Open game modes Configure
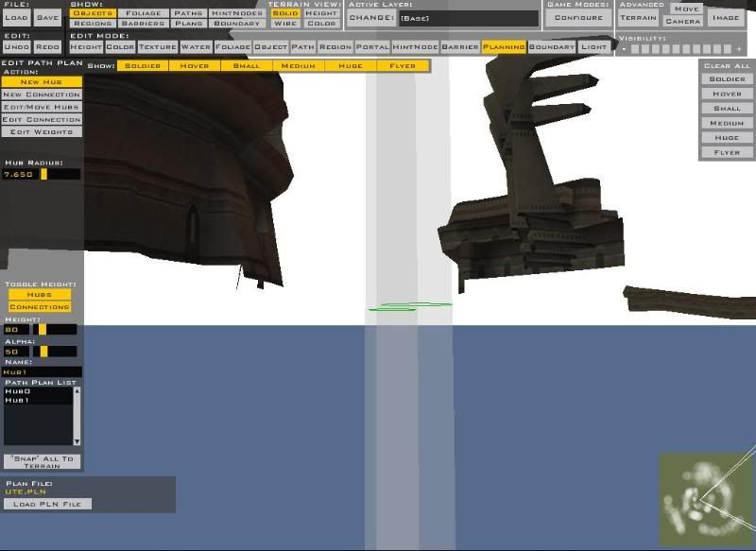 578,18
